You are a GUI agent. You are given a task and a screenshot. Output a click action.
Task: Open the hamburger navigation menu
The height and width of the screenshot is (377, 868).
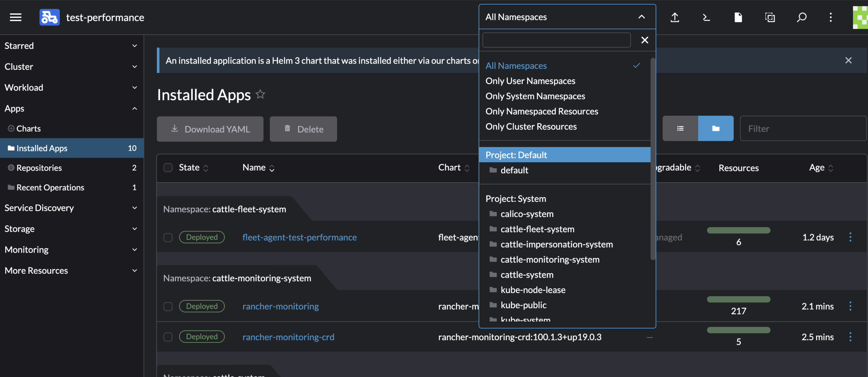click(16, 17)
